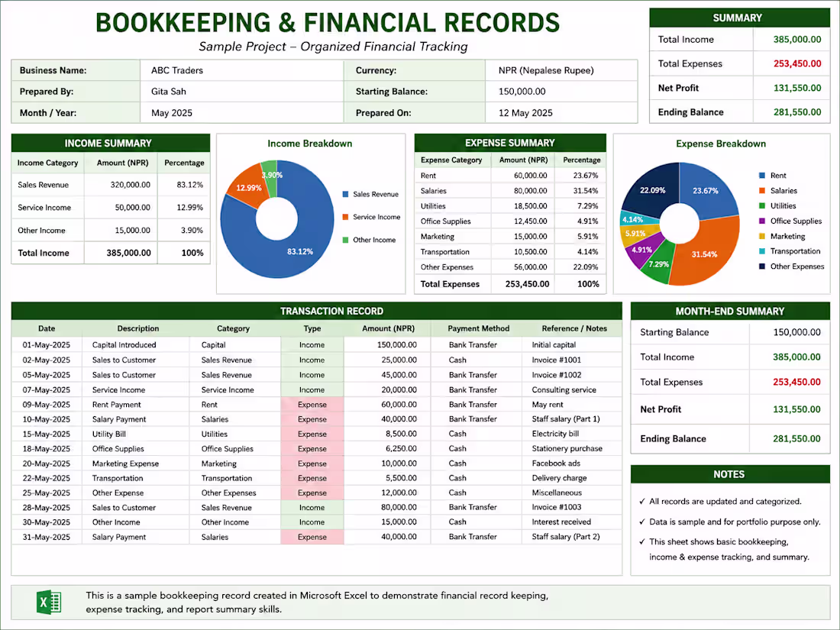Image resolution: width=840 pixels, height=630 pixels.
Task: Click the 4.14% slice in the expense chart
Action: click(x=634, y=220)
